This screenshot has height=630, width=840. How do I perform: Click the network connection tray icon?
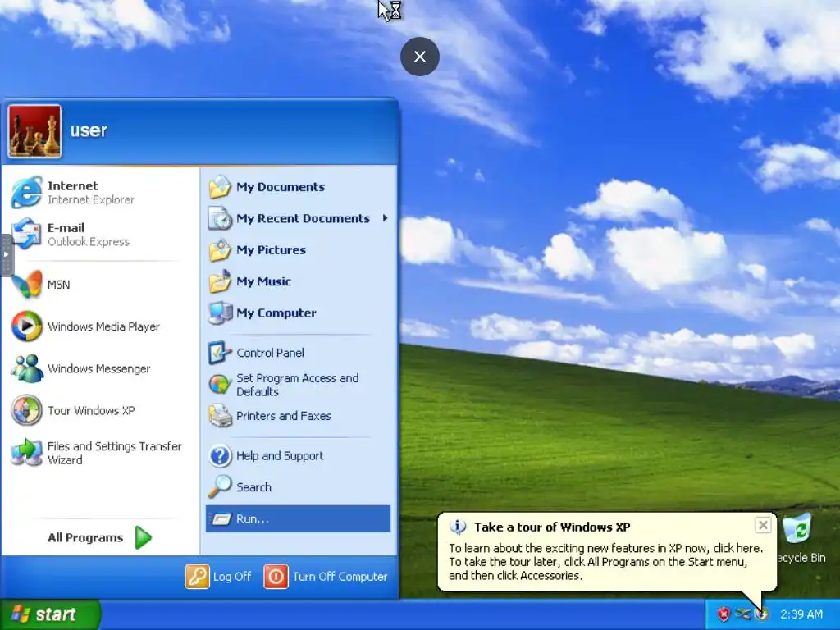742,614
